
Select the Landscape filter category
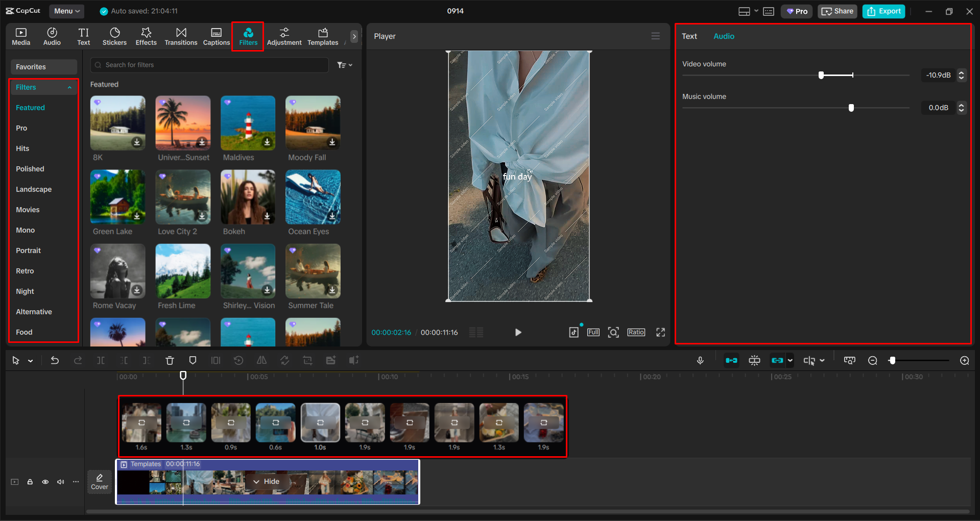tap(34, 189)
